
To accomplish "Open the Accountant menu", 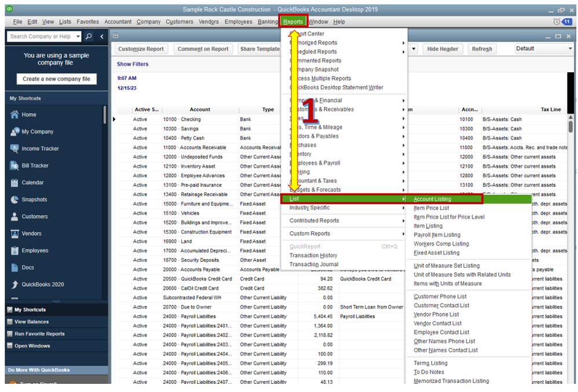I will (117, 22).
